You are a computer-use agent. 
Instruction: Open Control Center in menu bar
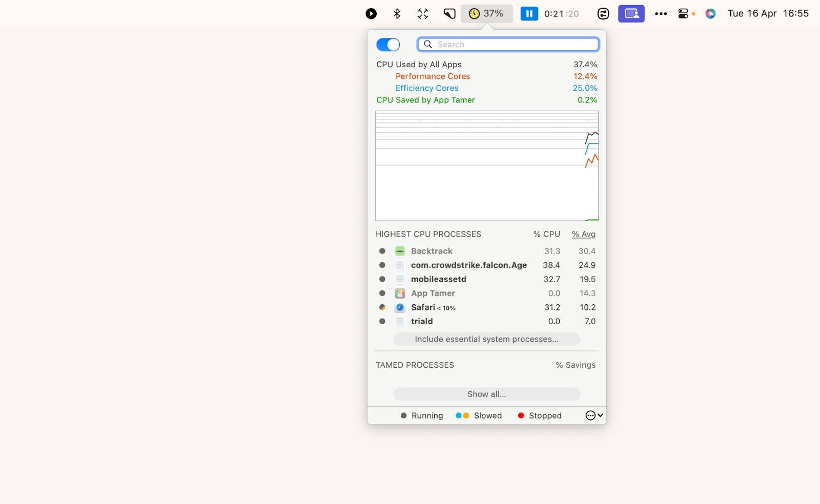(x=683, y=14)
